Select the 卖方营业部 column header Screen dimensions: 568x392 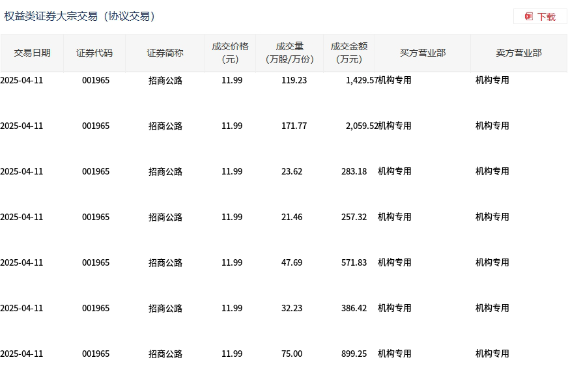click(x=518, y=53)
